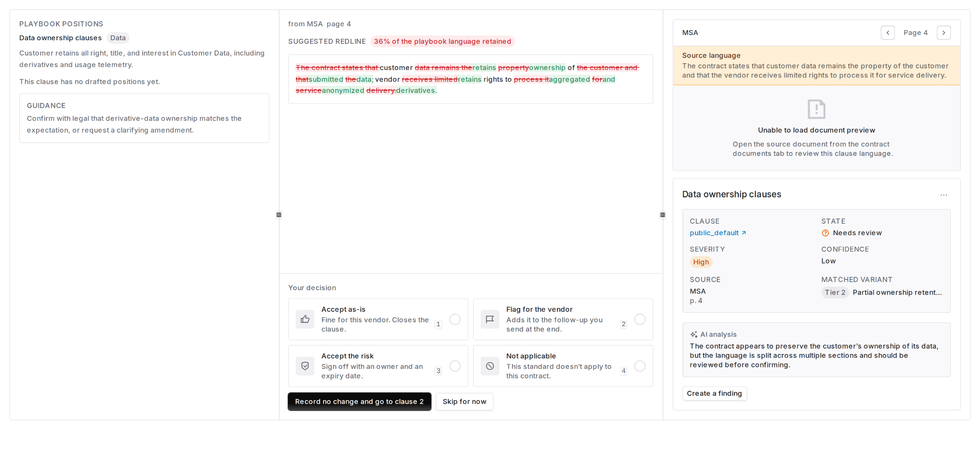Viewport: 980px width, 467px height.
Task: Click the Skip for now button
Action: [464, 402]
